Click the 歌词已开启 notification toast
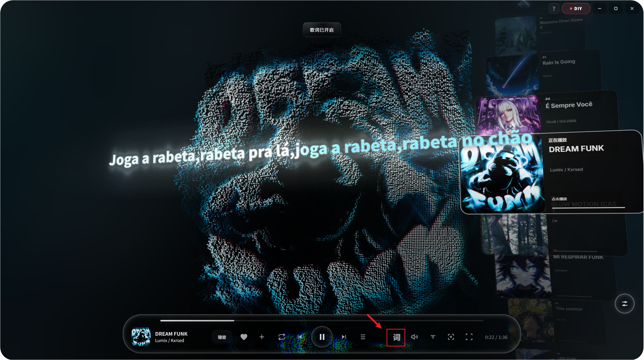 322,30
